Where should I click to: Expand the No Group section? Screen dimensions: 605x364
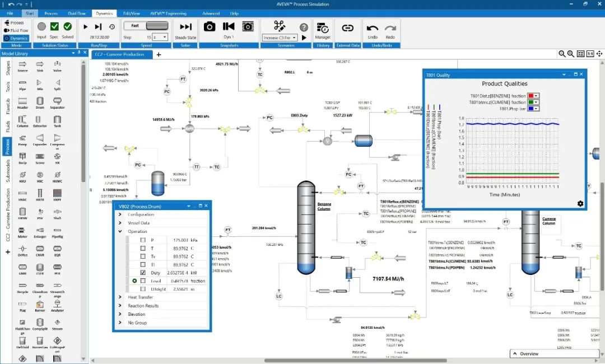[x=120, y=323]
